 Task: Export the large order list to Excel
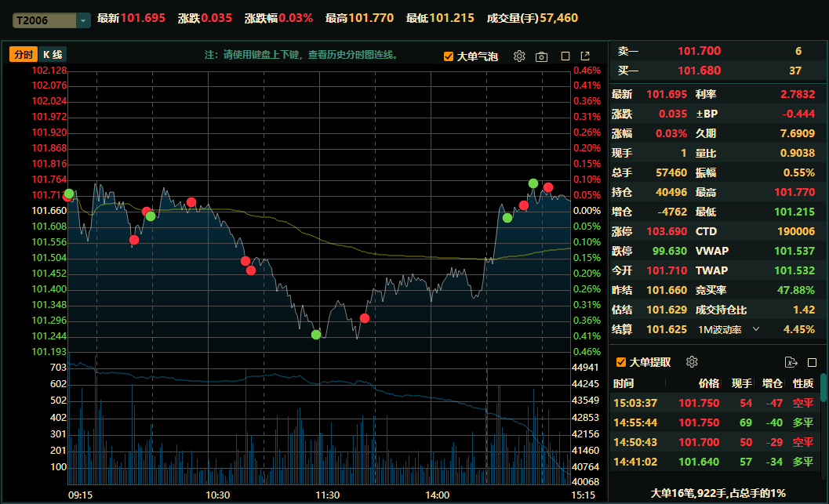click(791, 362)
